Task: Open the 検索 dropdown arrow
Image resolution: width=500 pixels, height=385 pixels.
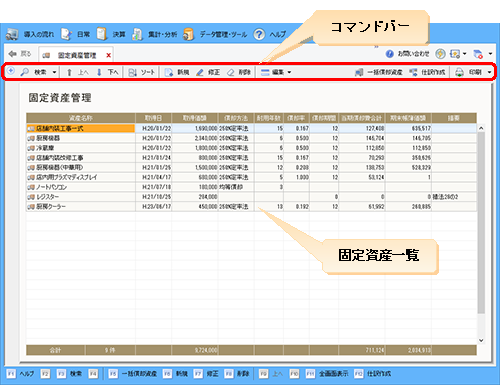Action: (x=54, y=72)
